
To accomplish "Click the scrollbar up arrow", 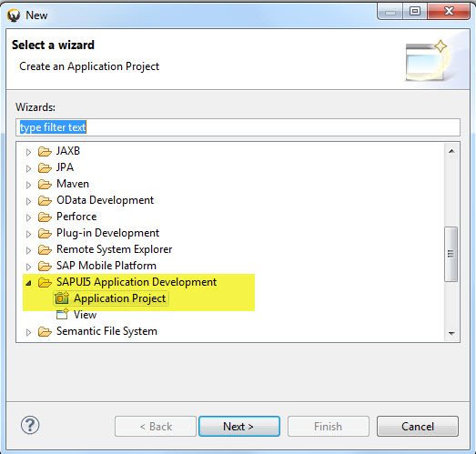I will 451,151.
